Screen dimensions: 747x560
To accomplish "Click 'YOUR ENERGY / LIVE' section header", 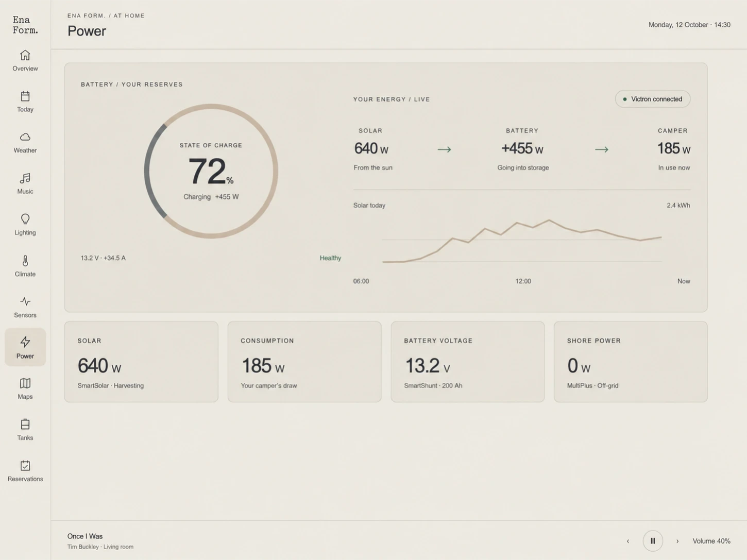I will (392, 99).
